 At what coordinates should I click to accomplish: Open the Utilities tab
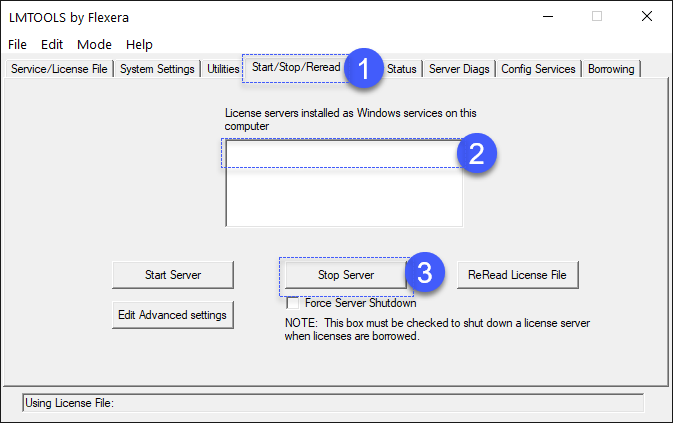(223, 69)
